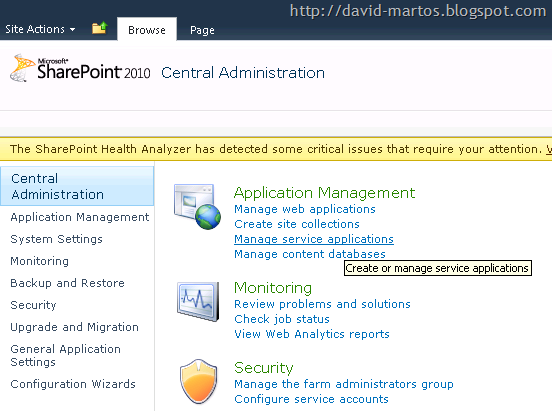Open Security in left navigation
This screenshot has width=552, height=411.
(33, 305)
